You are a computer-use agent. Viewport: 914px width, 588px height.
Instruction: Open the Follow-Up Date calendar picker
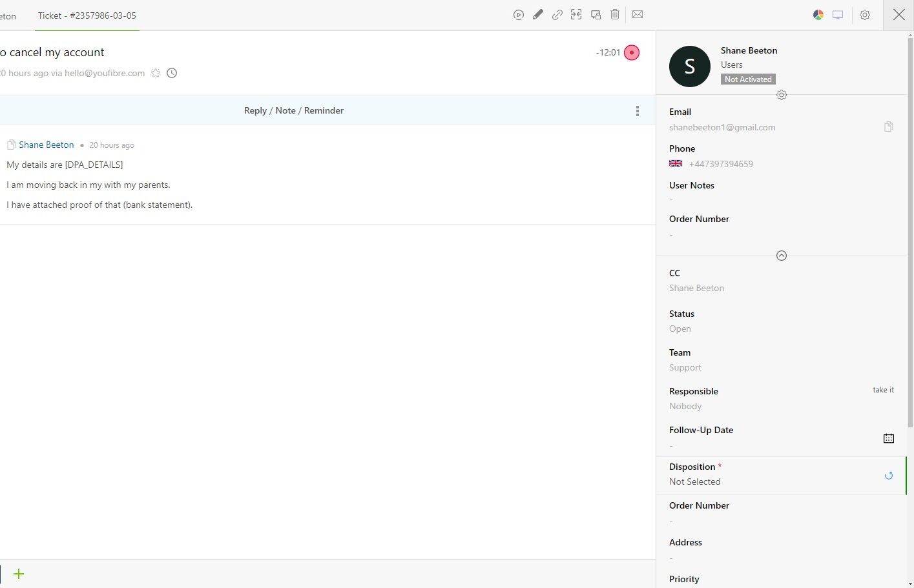[888, 438]
